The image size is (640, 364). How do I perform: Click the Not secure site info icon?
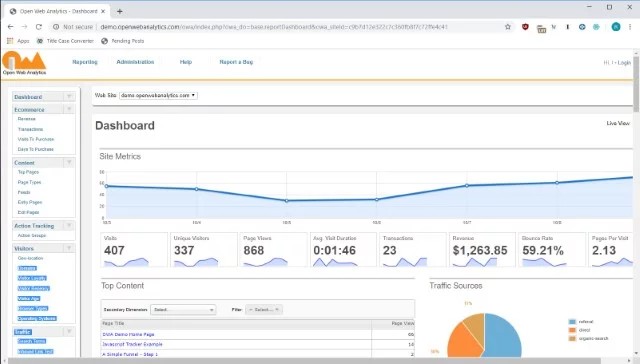point(56,27)
